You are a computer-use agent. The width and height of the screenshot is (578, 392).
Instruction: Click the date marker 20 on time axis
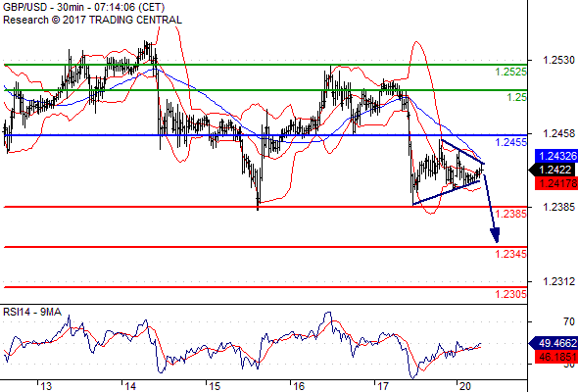click(465, 386)
